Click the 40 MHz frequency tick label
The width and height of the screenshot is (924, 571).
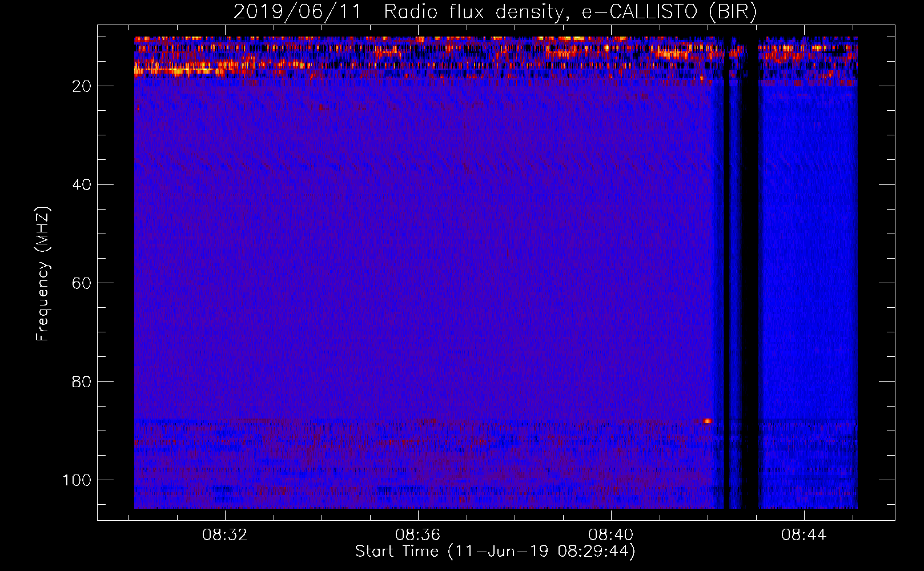[82, 185]
